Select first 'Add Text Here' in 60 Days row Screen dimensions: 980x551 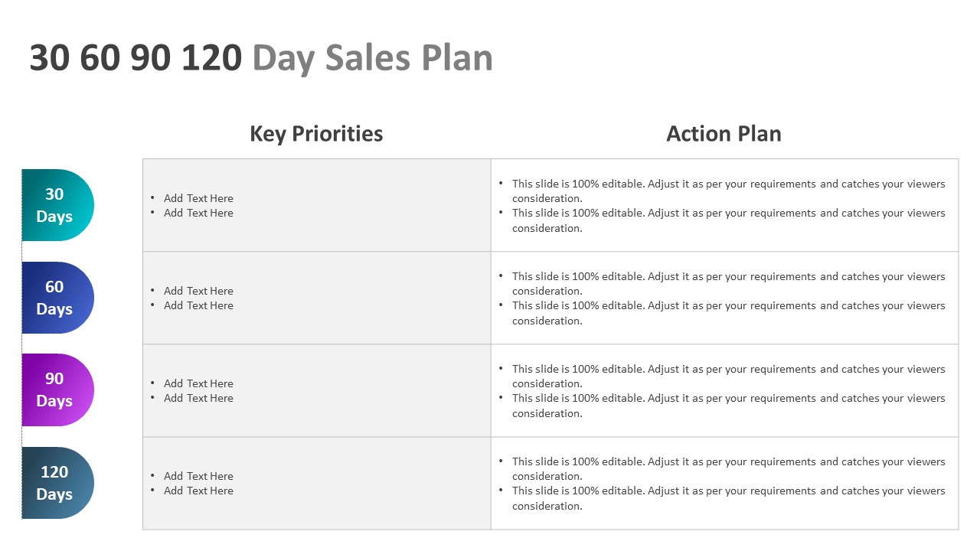198,291
